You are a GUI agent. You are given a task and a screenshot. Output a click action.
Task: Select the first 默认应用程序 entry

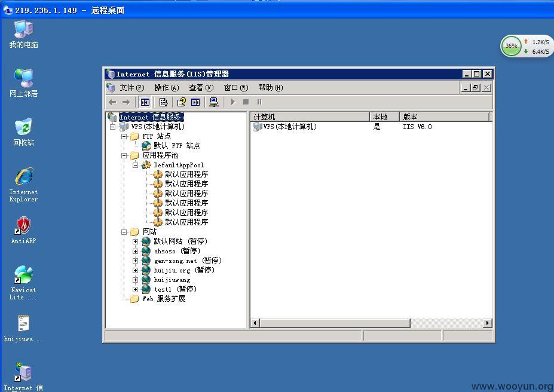(186, 174)
